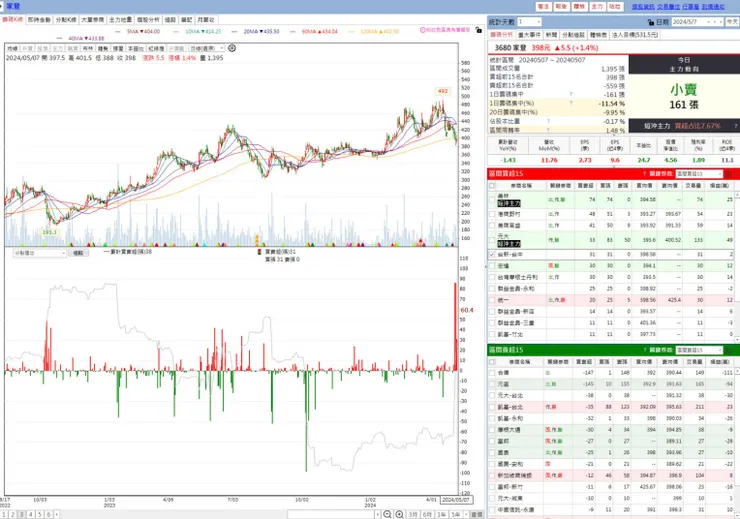Select the 3月 range button
The height and width of the screenshot is (519, 740).
click(413, 514)
